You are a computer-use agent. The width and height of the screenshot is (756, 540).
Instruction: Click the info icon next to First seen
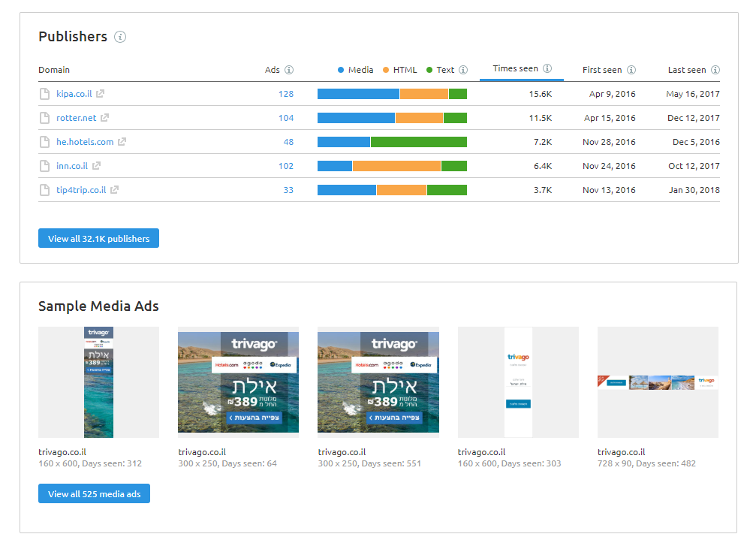pos(631,70)
